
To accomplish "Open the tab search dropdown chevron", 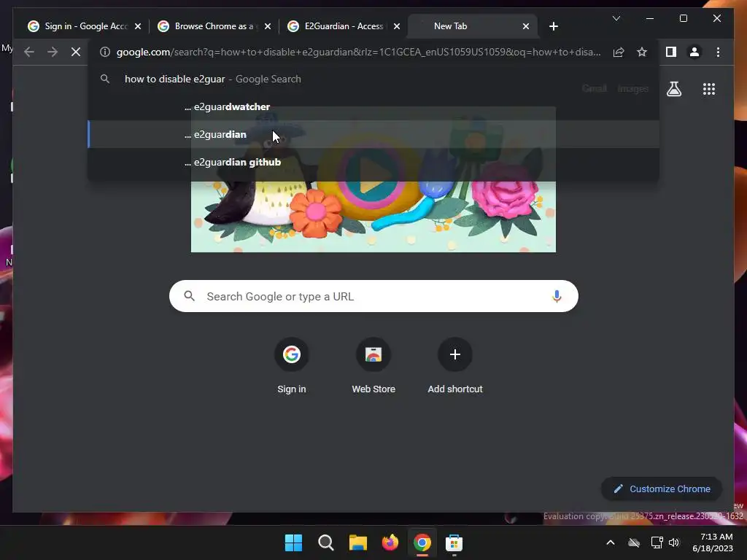I will [616, 18].
